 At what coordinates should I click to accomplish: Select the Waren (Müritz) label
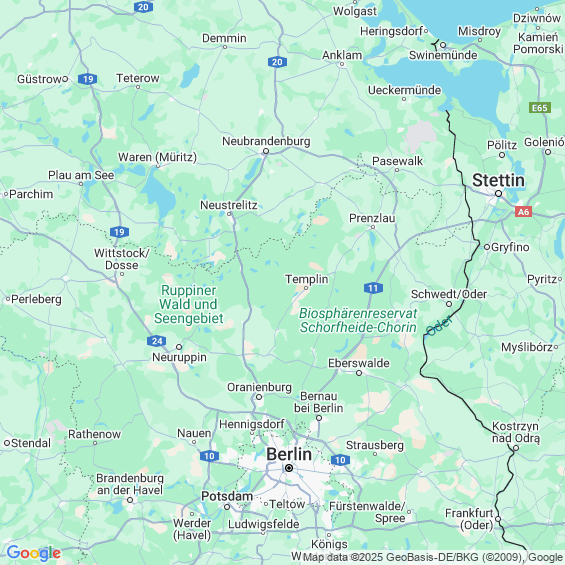[157, 157]
